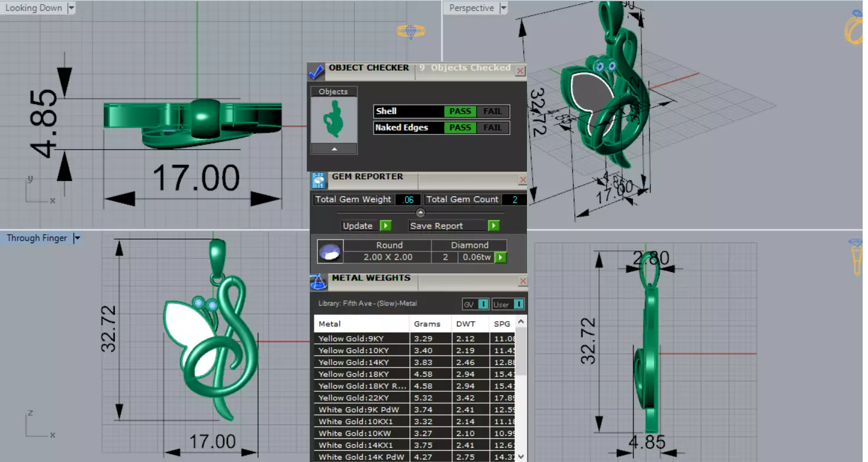Screen dimensions: 868x462
Task: Open the Perspective viewport dropdown arrow
Action: click(x=503, y=8)
